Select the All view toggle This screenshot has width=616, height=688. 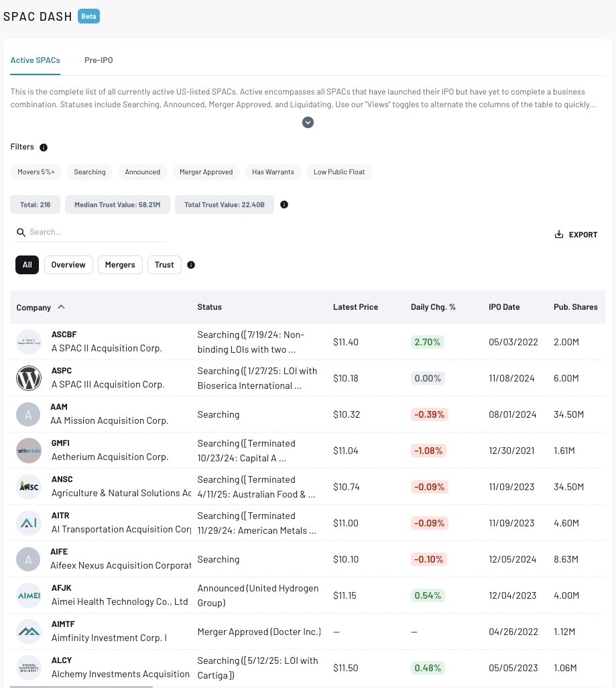click(27, 265)
